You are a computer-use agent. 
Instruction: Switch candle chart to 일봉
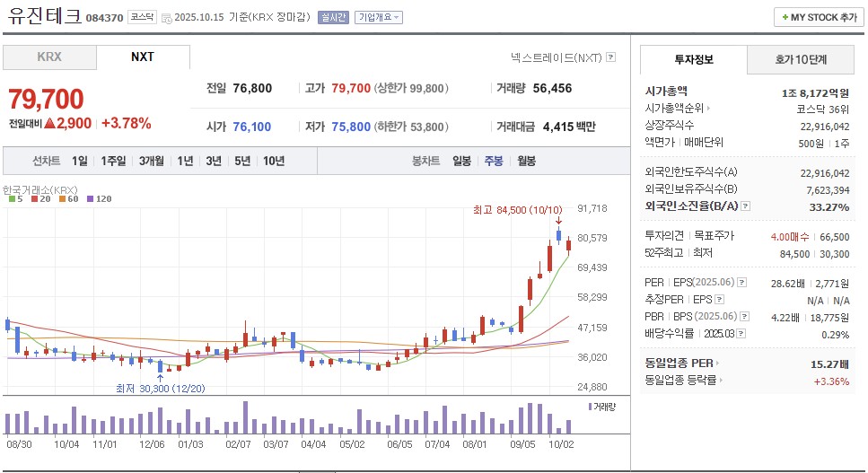[x=461, y=161]
